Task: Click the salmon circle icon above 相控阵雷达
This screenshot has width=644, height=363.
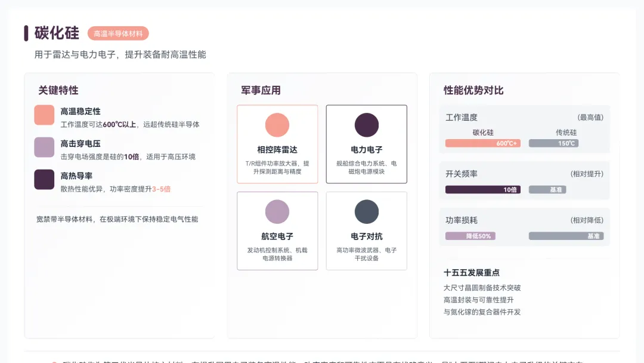Action: coord(277,125)
